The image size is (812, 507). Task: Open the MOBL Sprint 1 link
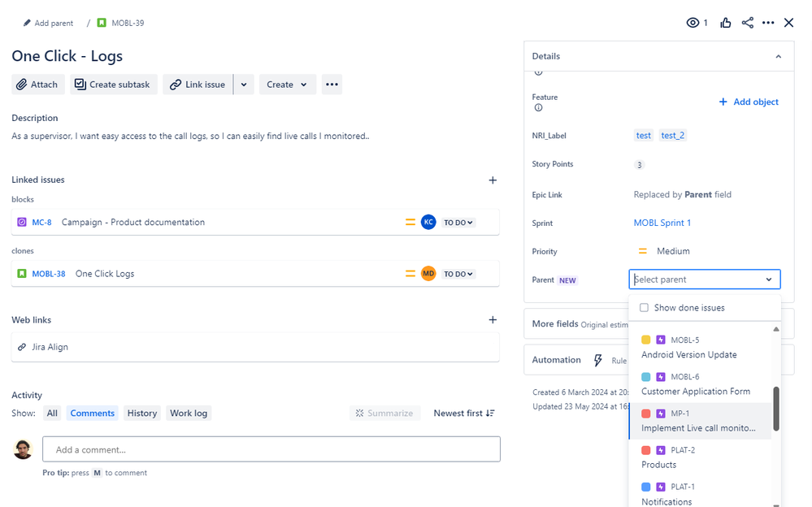click(x=662, y=223)
